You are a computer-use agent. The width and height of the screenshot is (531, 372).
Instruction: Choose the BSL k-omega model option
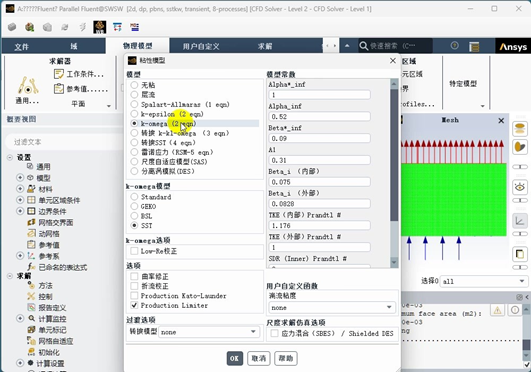134,216
